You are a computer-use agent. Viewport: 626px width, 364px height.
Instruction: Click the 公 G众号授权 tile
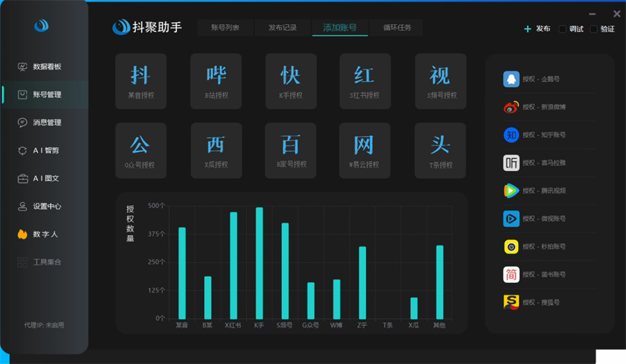141,151
